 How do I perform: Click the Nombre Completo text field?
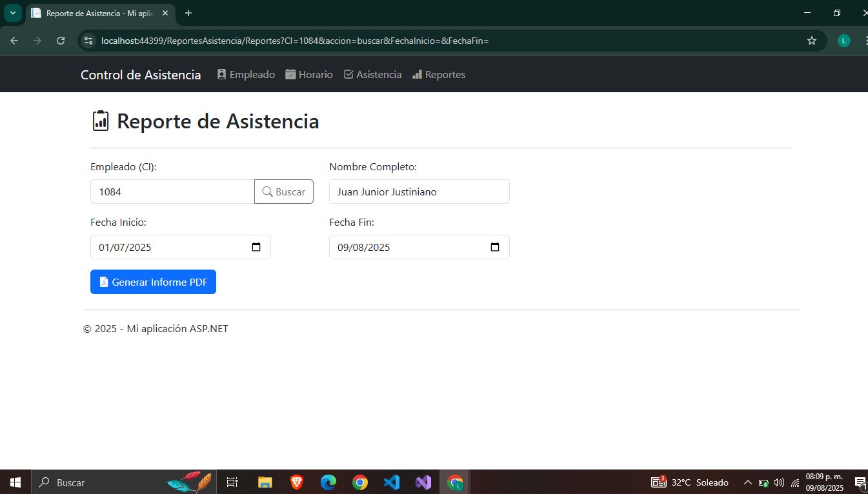pos(419,192)
